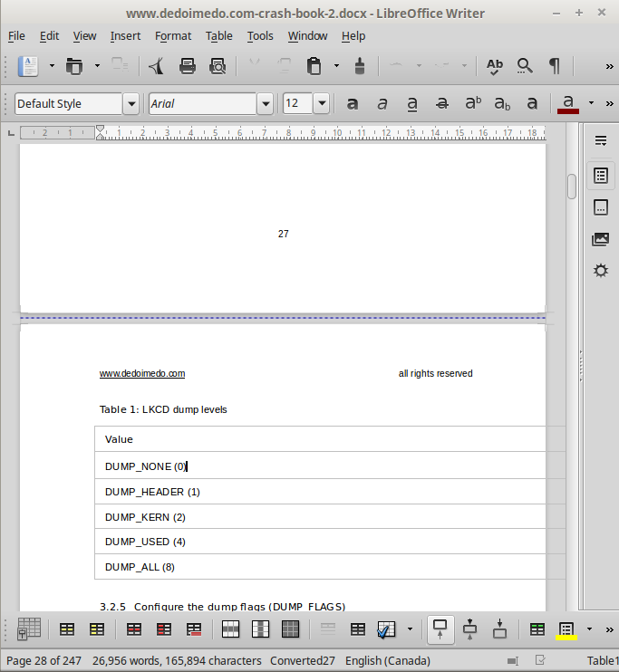Toggle Italic formatting

tap(382, 103)
